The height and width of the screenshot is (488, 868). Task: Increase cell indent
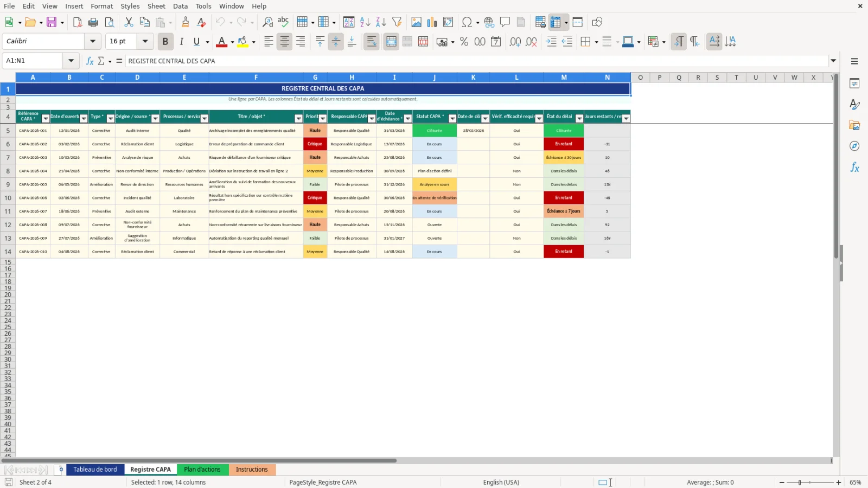click(x=551, y=42)
